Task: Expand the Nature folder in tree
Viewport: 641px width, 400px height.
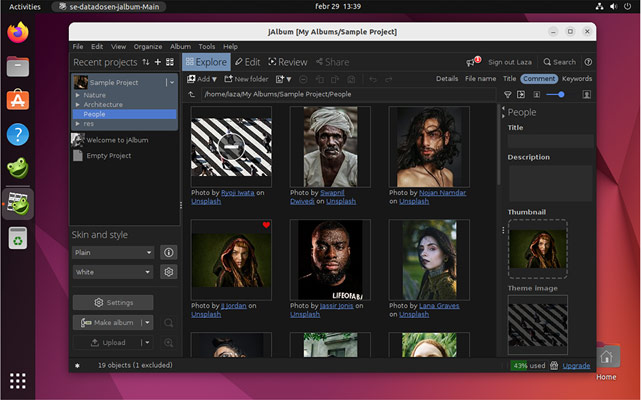Action: point(78,95)
